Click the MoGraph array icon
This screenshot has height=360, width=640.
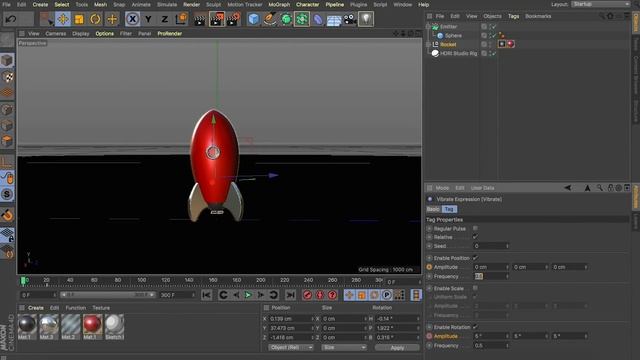pos(302,19)
